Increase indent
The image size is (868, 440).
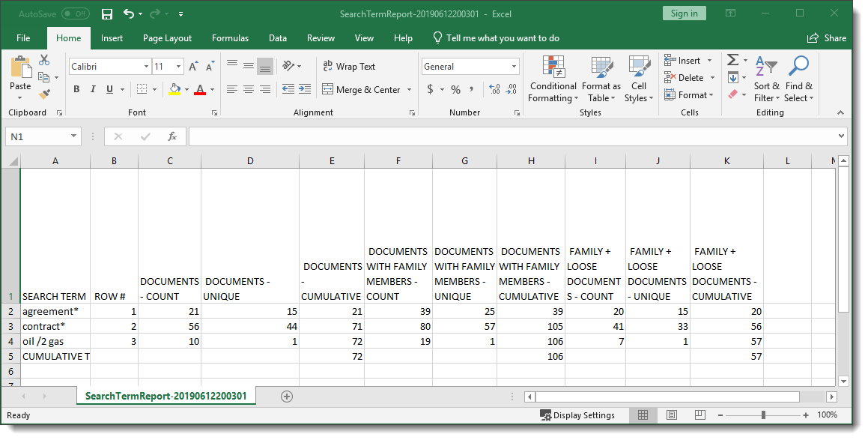tap(305, 89)
